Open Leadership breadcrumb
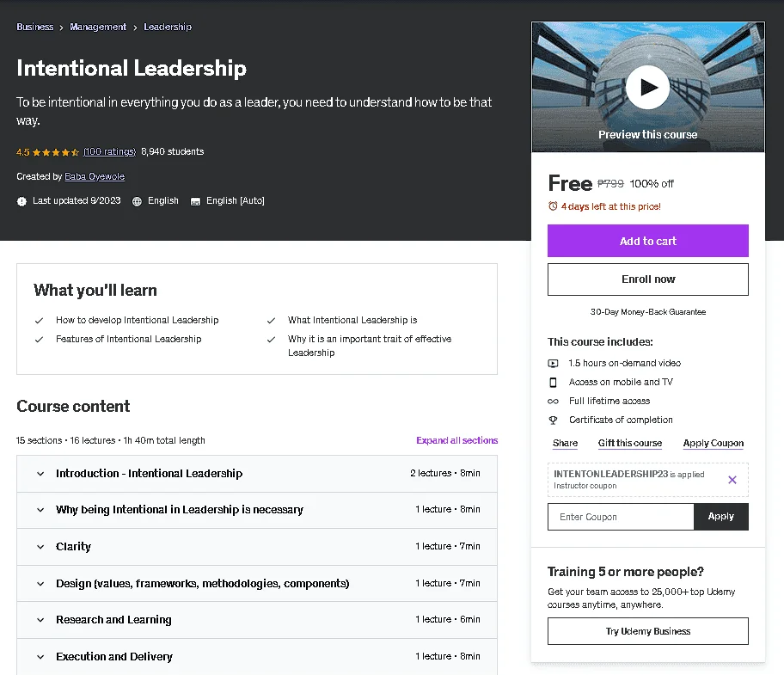The width and height of the screenshot is (784, 675). [x=168, y=27]
